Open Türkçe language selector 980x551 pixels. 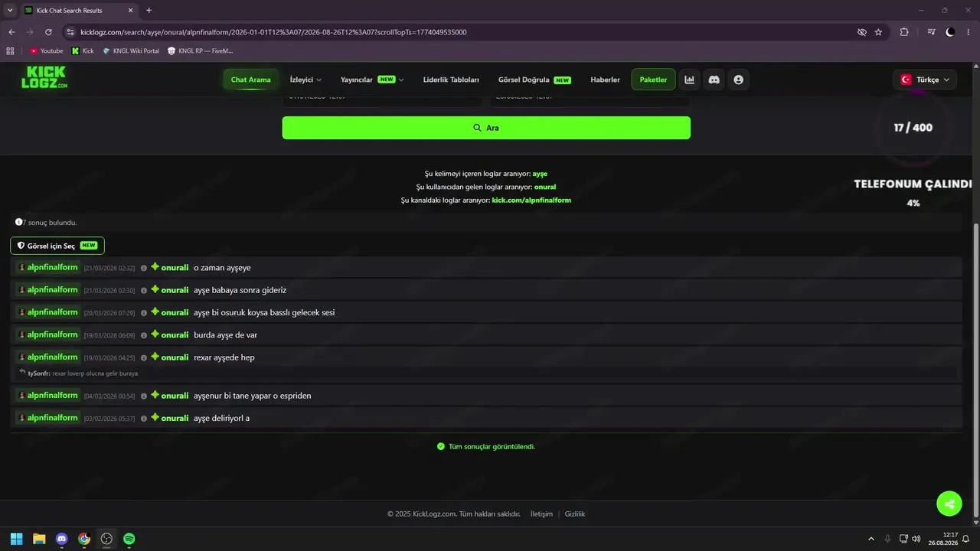click(925, 80)
